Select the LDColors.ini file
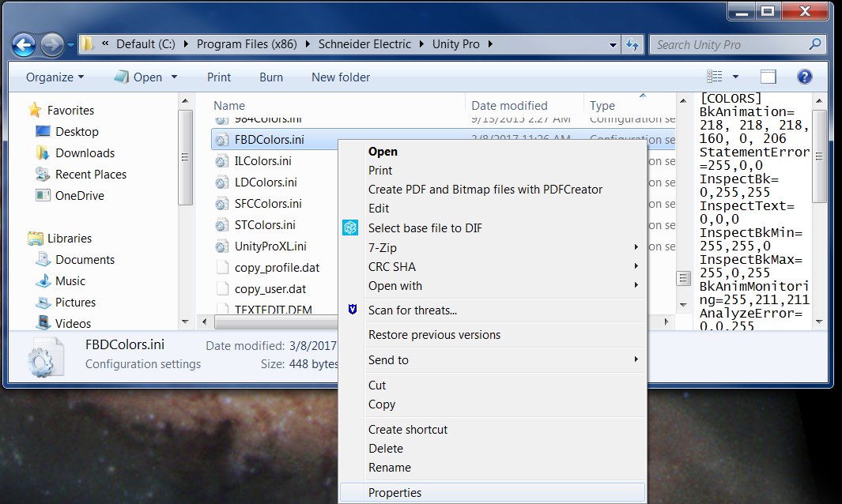Image resolution: width=842 pixels, height=504 pixels. 266,182
